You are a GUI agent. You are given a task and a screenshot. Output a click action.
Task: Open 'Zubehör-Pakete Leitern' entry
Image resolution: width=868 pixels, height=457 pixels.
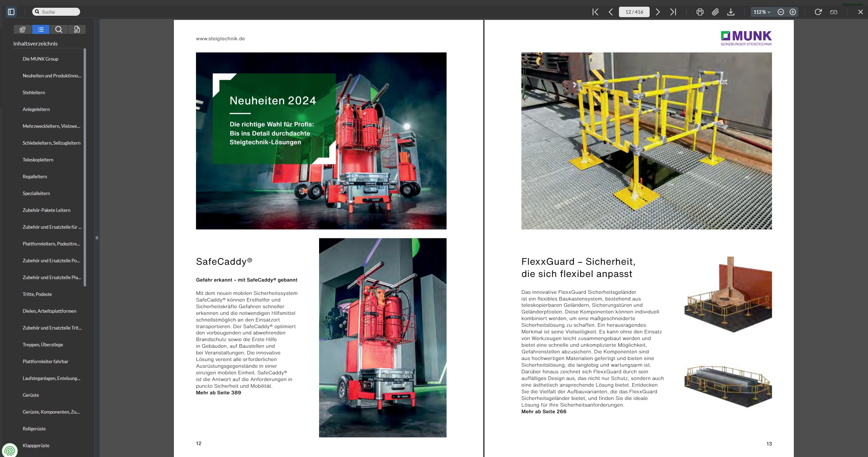pos(47,210)
